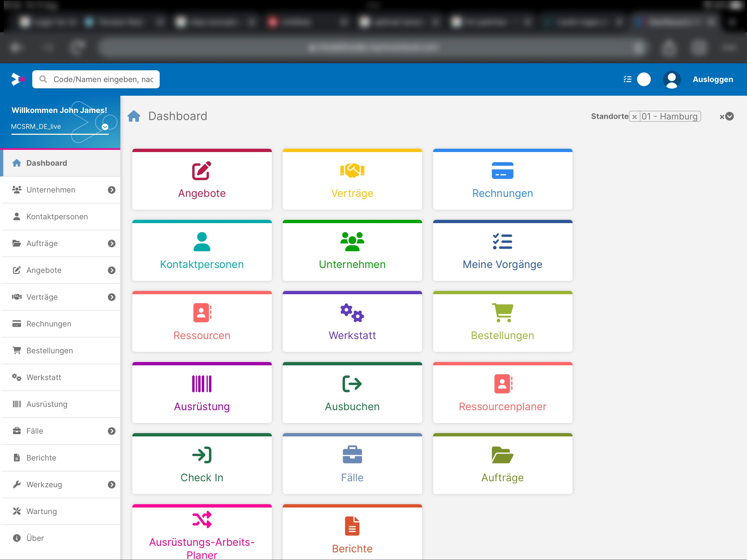Screen dimensions: 747x560
Task: Open the Werkstatt gears tile
Action: point(352,322)
